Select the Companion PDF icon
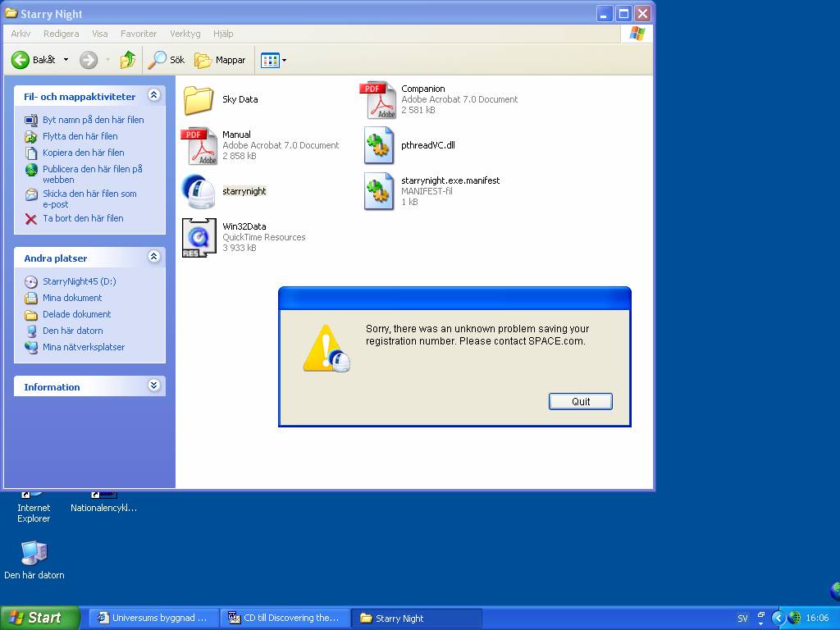This screenshot has width=840, height=630. click(377, 99)
